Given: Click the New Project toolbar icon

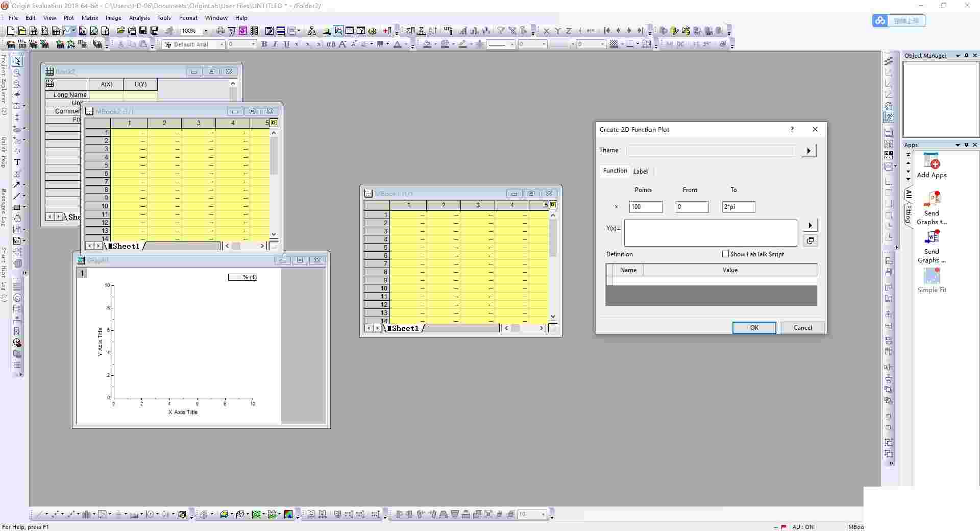Looking at the screenshot, I should (x=10, y=31).
